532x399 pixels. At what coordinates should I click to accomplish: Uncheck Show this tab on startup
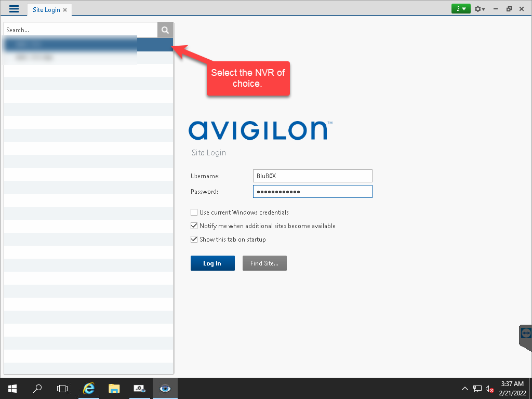pos(194,240)
